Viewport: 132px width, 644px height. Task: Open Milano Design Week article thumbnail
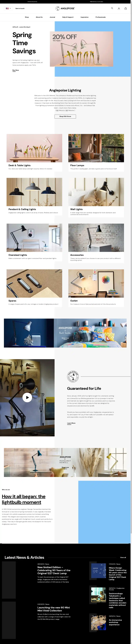tap(98, 571)
